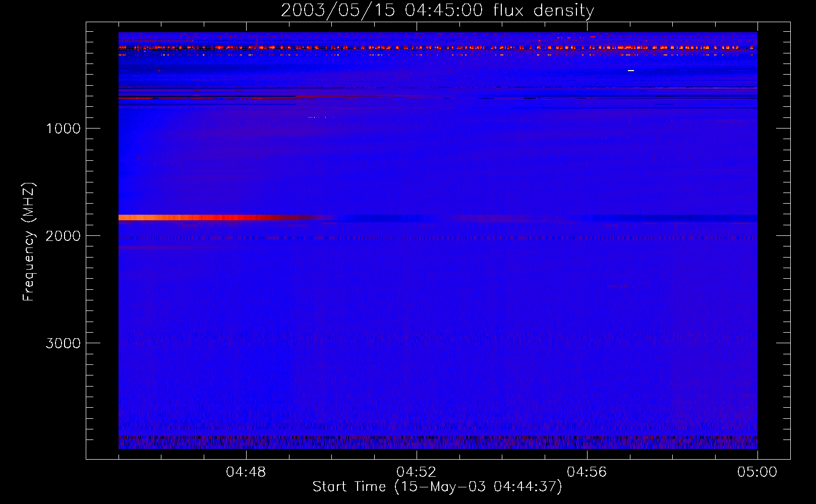
Task: Click the small white burst marker near 04:57
Action: click(x=631, y=71)
